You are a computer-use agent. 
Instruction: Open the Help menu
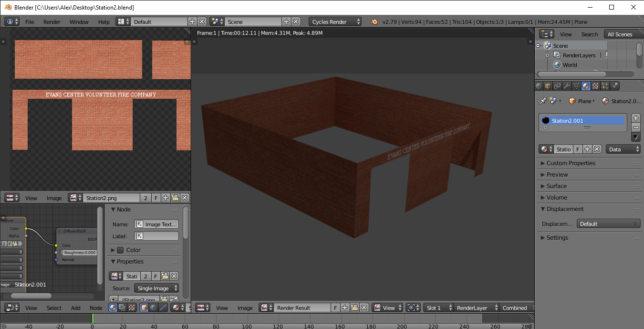tap(104, 22)
